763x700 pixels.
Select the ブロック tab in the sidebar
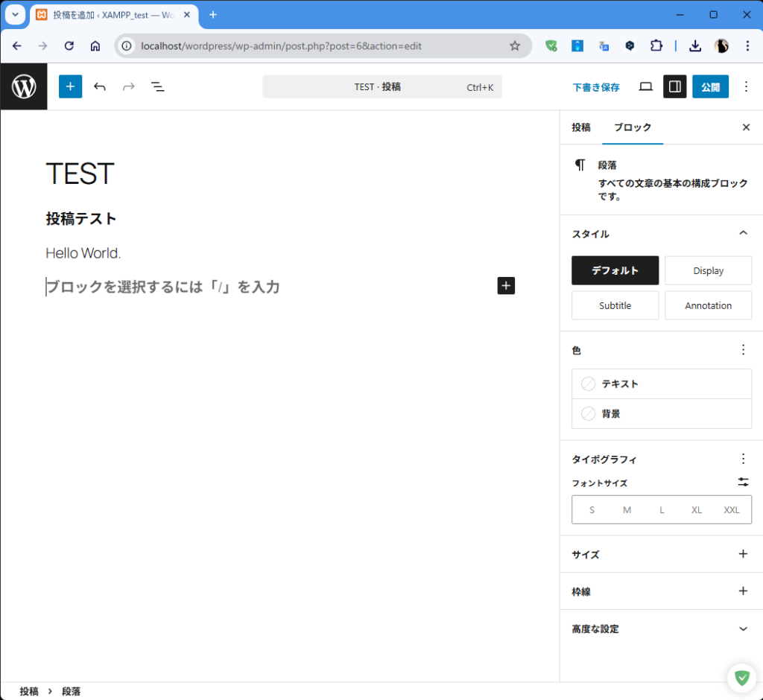click(x=632, y=127)
